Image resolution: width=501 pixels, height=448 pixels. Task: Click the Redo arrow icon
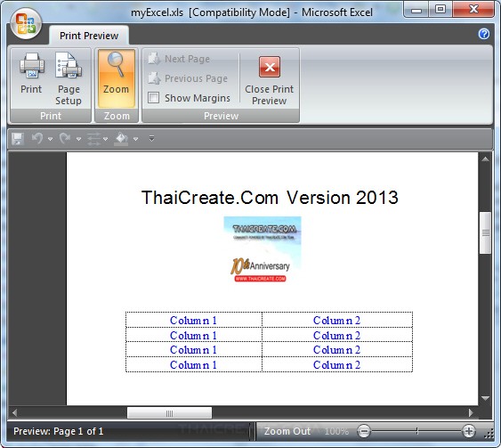point(65,138)
